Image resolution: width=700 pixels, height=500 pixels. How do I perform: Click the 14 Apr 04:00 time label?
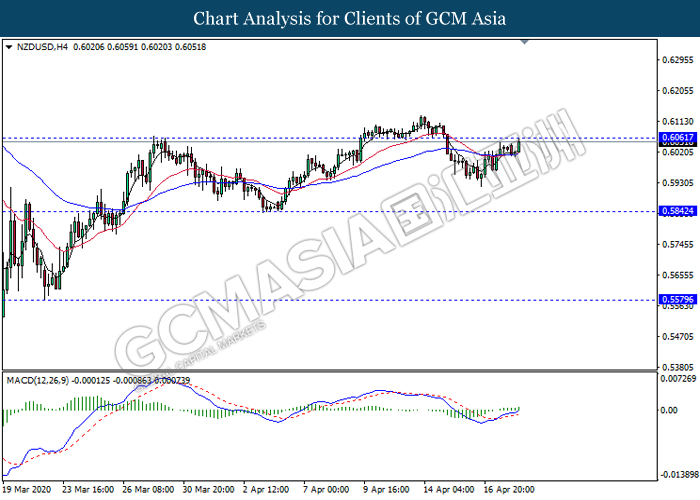449,490
